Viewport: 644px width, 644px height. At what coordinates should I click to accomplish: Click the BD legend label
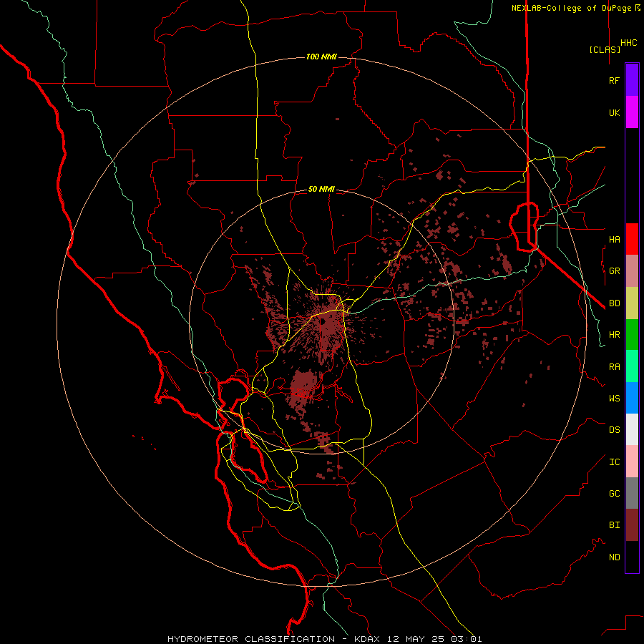614,303
